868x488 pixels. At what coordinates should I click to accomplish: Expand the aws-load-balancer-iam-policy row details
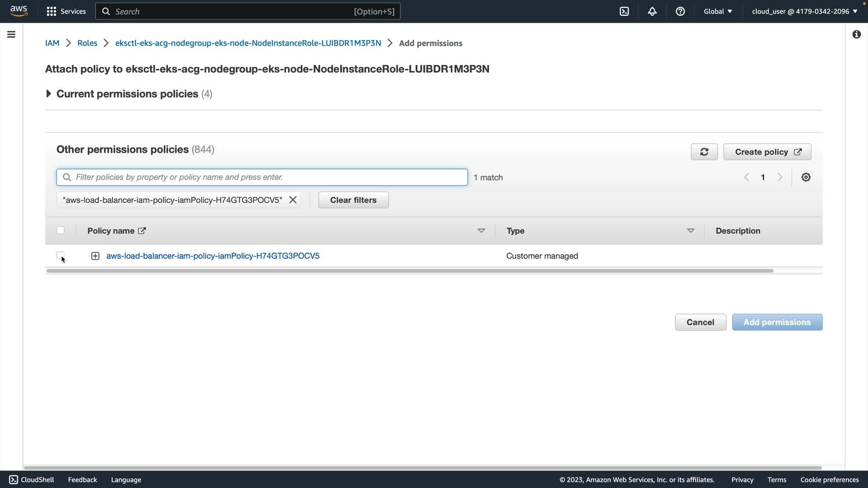95,256
